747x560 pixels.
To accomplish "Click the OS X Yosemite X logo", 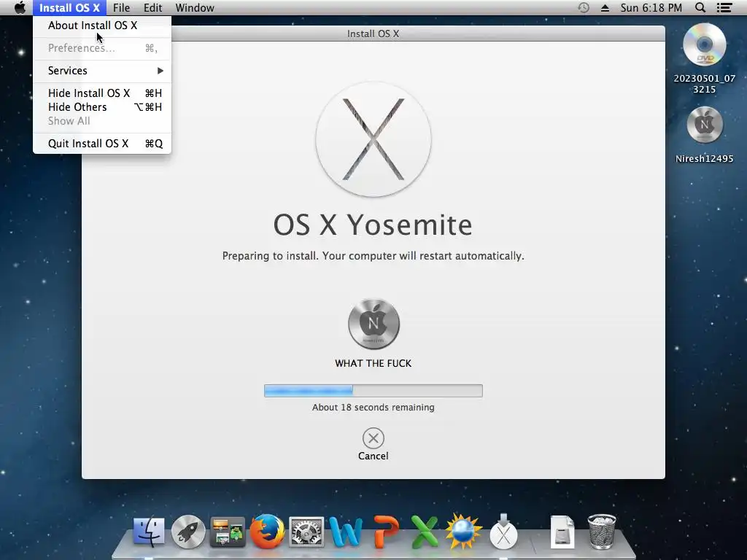I will pos(373,139).
